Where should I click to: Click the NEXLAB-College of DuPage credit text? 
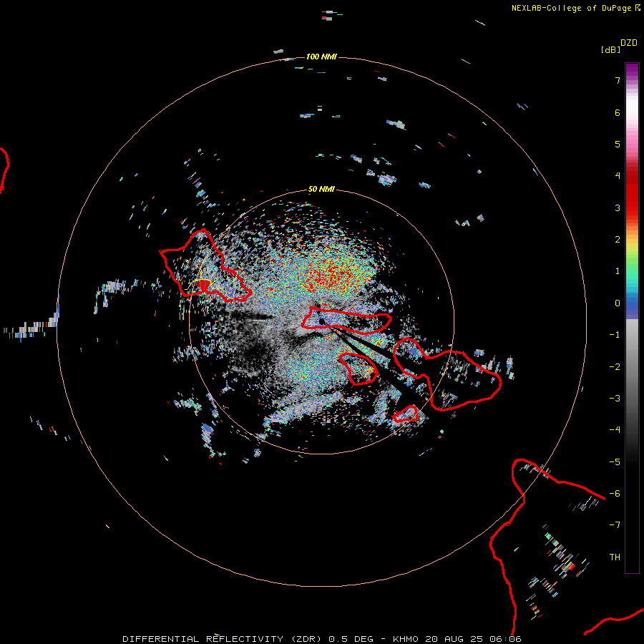[571, 8]
